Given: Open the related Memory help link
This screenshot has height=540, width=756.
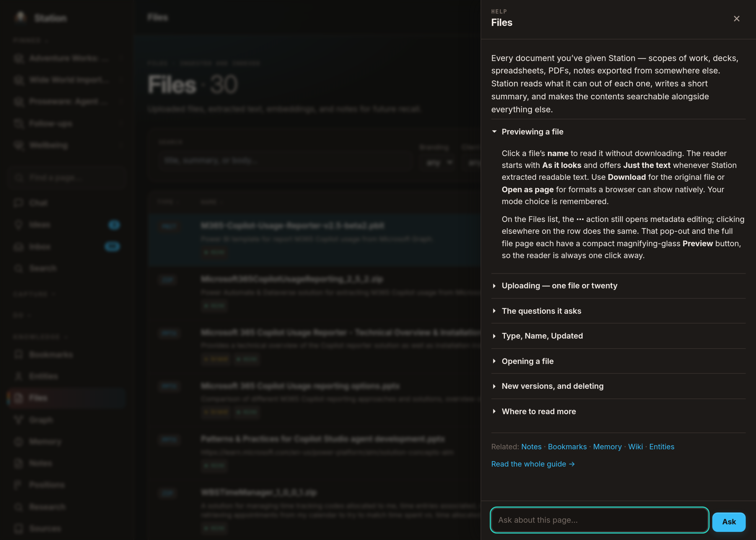Looking at the screenshot, I should pos(607,447).
